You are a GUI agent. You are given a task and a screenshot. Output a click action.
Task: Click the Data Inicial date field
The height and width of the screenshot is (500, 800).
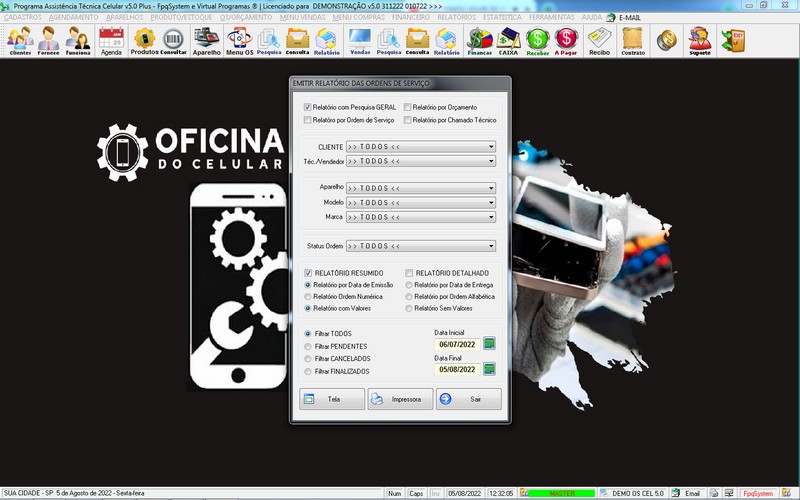pyautogui.click(x=457, y=344)
